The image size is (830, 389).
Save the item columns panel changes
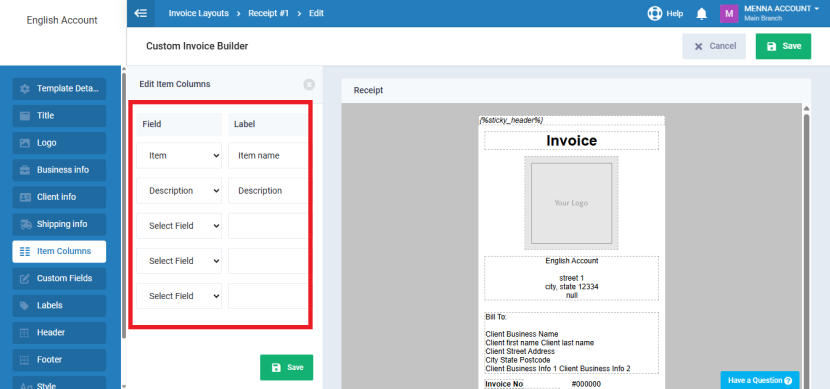tap(286, 367)
